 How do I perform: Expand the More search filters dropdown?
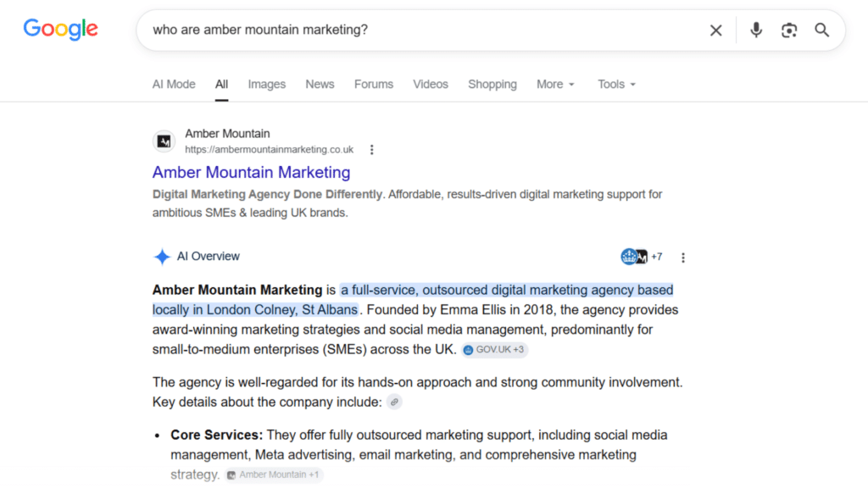point(556,84)
